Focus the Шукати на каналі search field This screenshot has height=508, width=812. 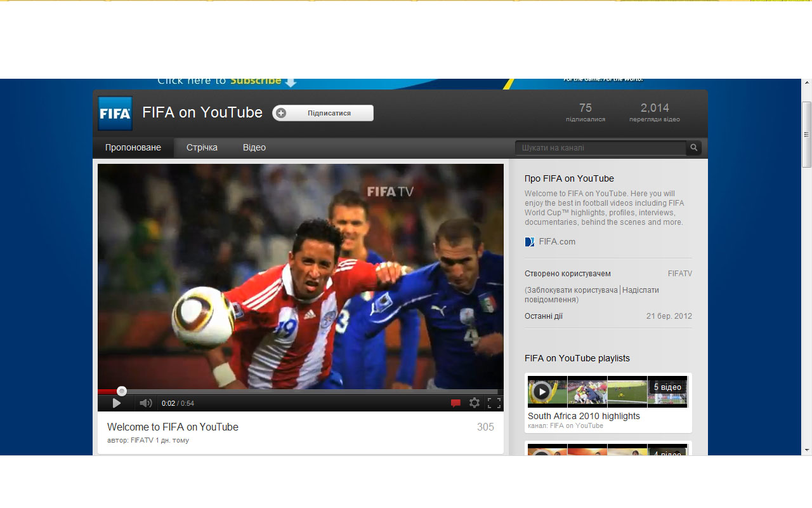(600, 147)
